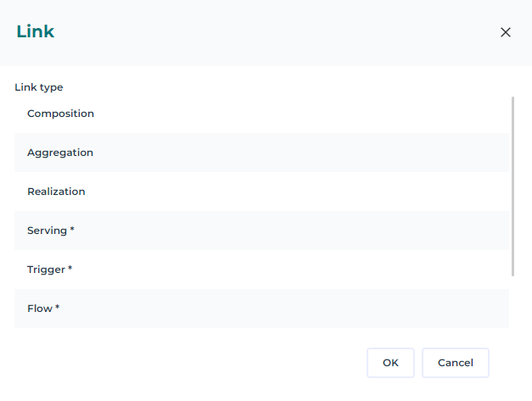532x401 pixels.
Task: Close the Link dialog with X icon
Action: 506,32
